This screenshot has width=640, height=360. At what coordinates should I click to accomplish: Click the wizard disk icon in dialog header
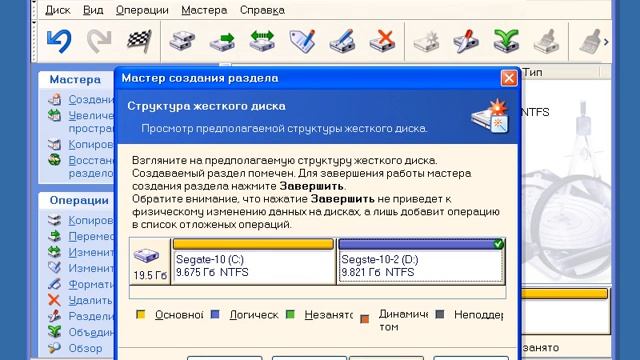click(491, 116)
